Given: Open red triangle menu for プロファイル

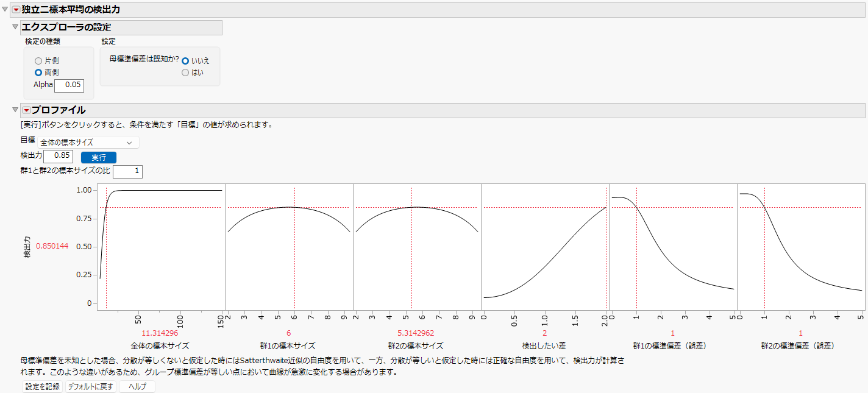Looking at the screenshot, I should (x=26, y=110).
